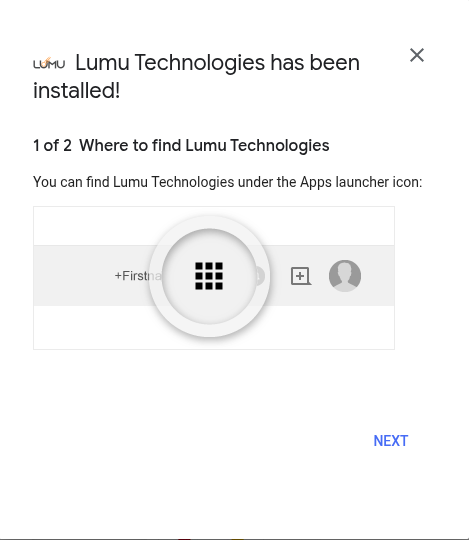Click the NEXT button

point(390,441)
